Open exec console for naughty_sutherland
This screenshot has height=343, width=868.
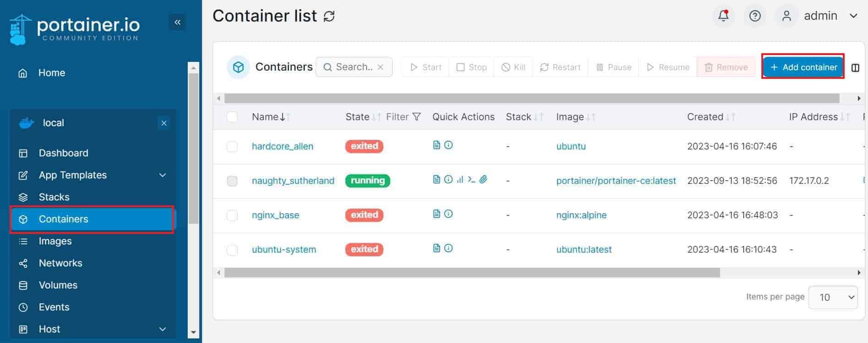471,179
